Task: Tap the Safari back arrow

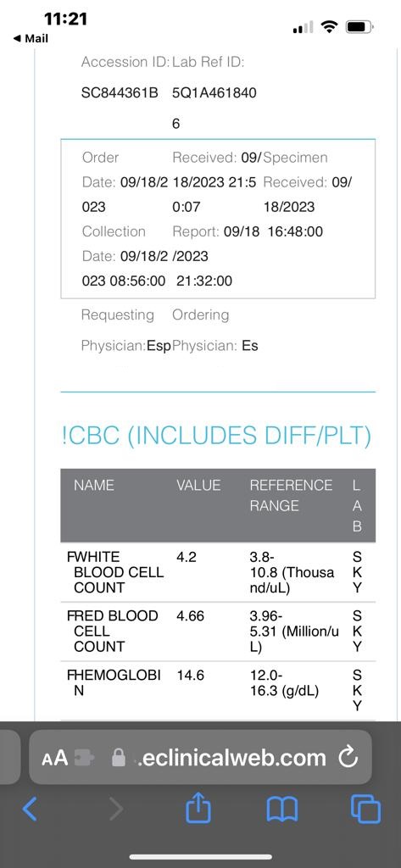Action: 30,810
